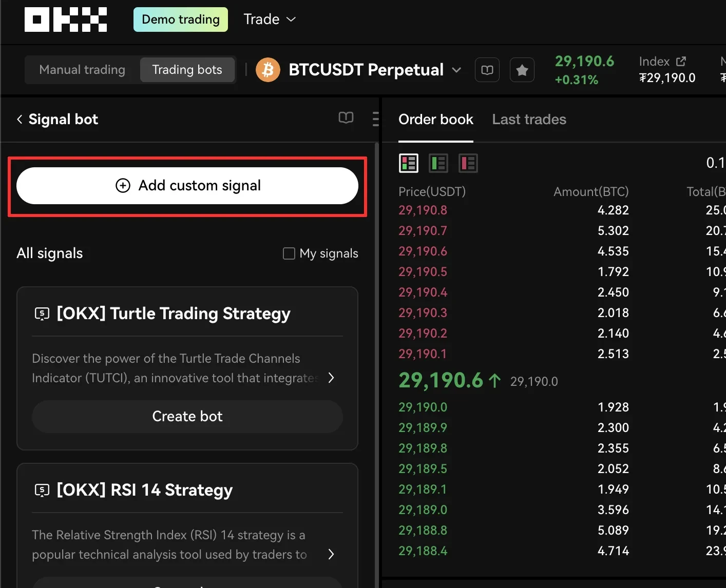Open the BTCUSDT Perpetual instrument dropdown
726x588 pixels.
tap(456, 70)
